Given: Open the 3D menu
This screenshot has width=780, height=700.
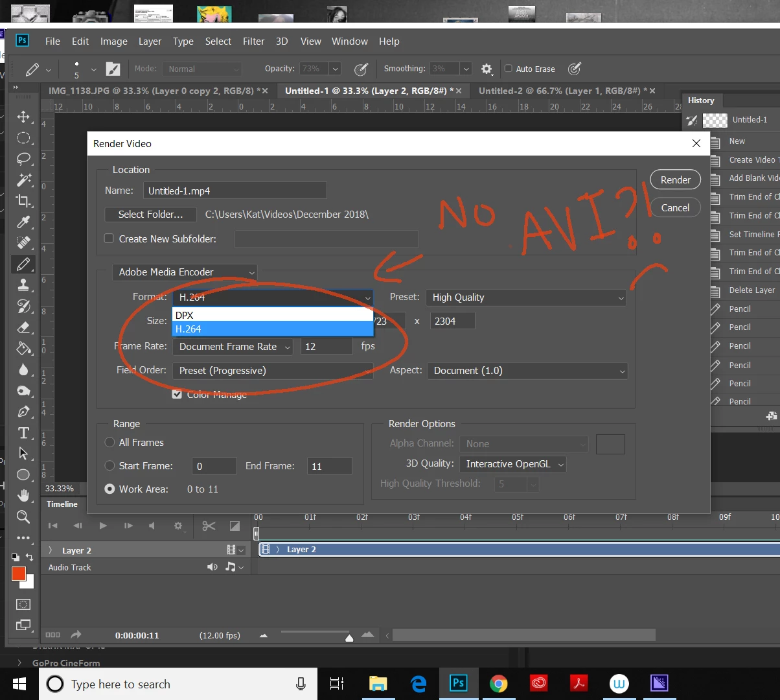Looking at the screenshot, I should pos(282,41).
